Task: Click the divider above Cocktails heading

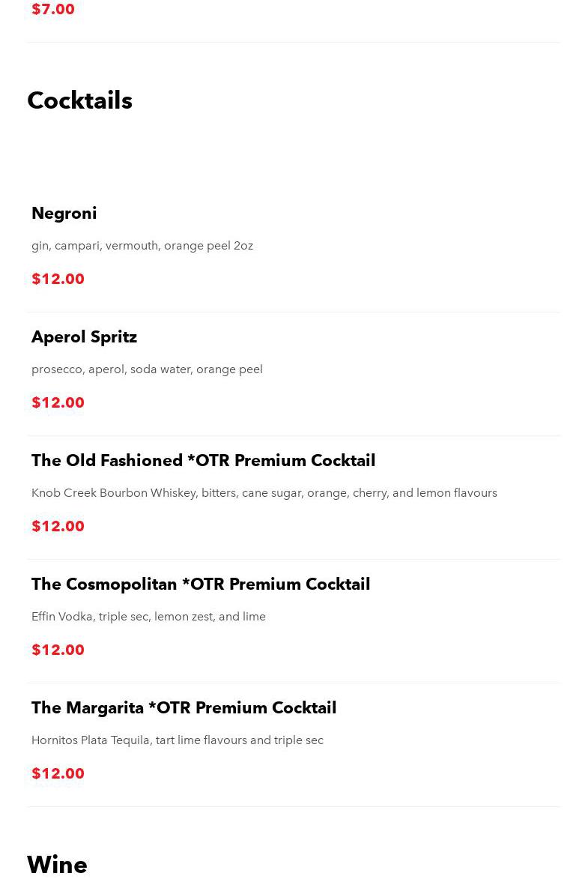Action: point(294,43)
